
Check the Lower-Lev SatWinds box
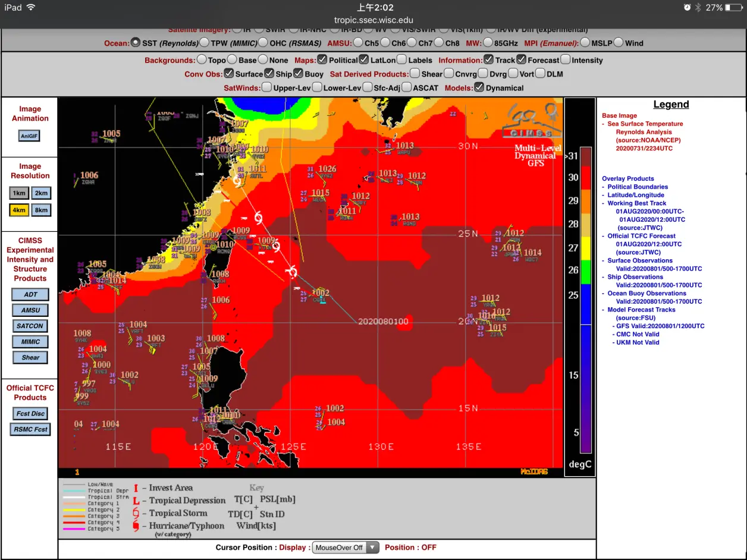pyautogui.click(x=318, y=87)
